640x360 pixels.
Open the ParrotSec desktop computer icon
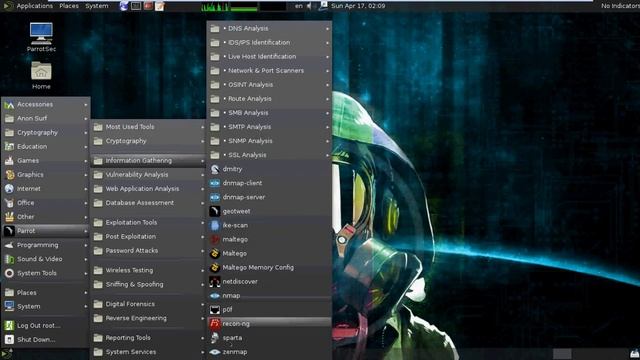click(41, 37)
